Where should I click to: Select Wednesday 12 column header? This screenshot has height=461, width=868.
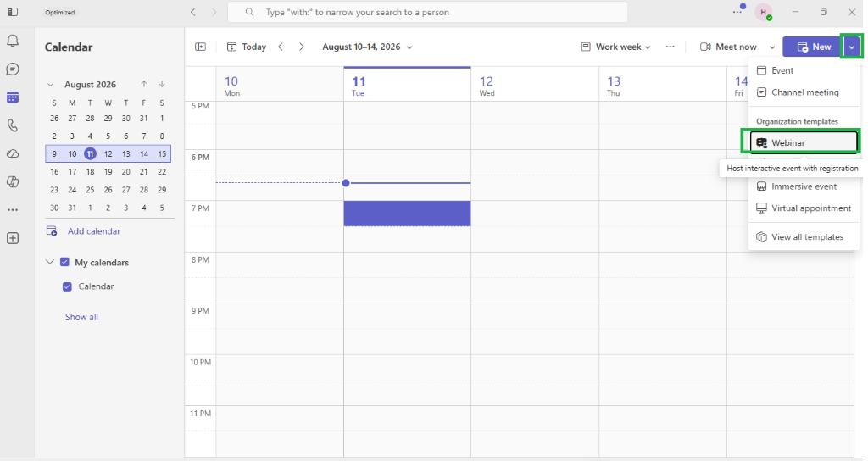(x=535, y=85)
